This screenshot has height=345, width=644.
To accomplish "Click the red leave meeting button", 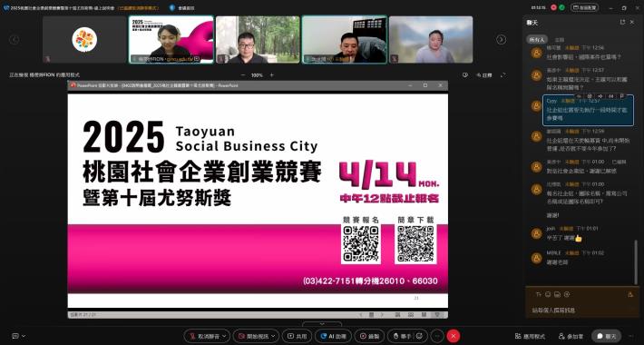I will pos(453,336).
